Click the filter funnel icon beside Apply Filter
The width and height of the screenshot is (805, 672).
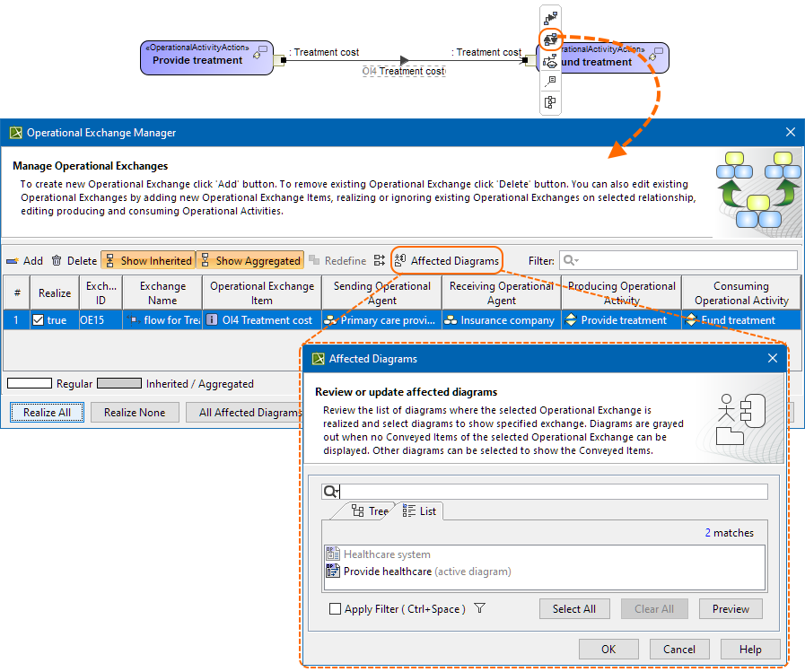(x=479, y=608)
